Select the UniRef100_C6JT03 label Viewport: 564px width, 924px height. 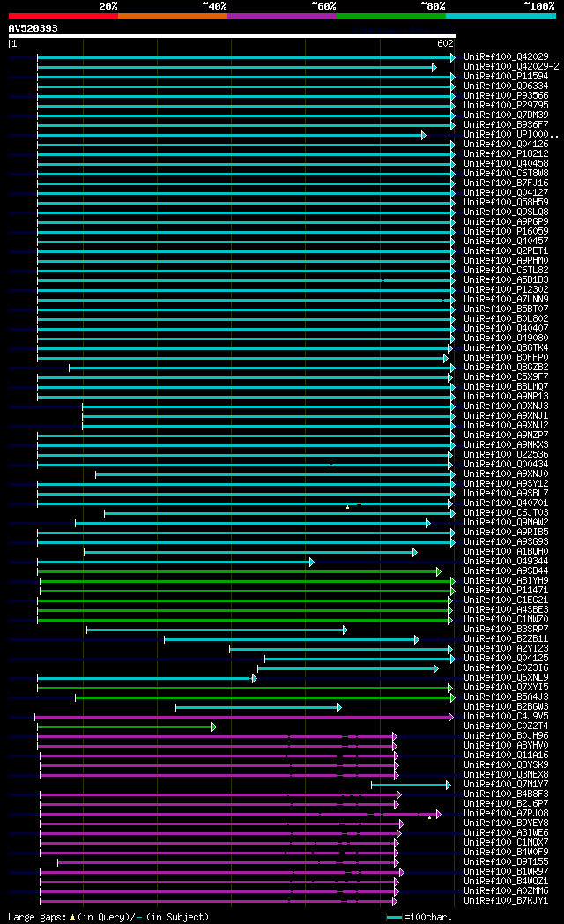pos(506,512)
